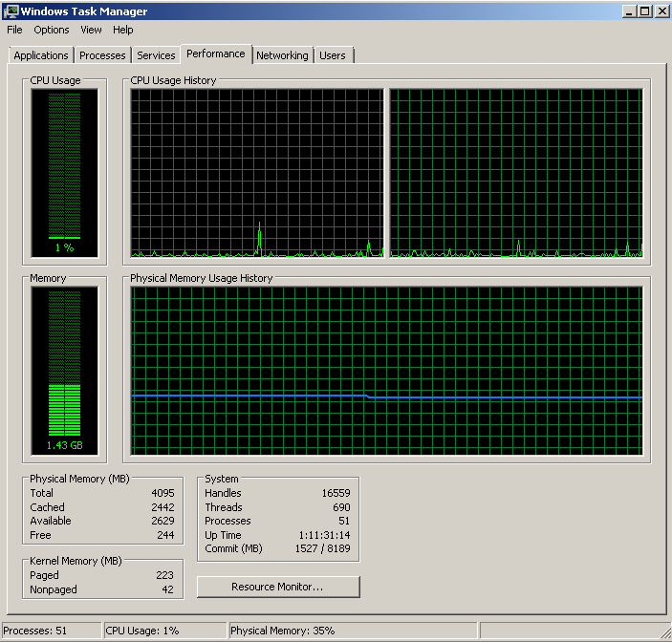Click the System group label
Image resolution: width=672 pixels, height=642 pixels.
[221, 479]
